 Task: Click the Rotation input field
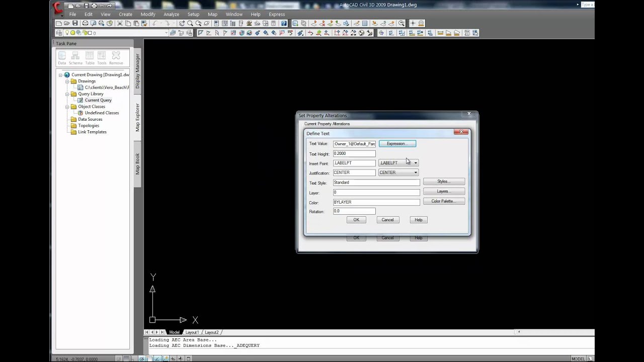[354, 211]
